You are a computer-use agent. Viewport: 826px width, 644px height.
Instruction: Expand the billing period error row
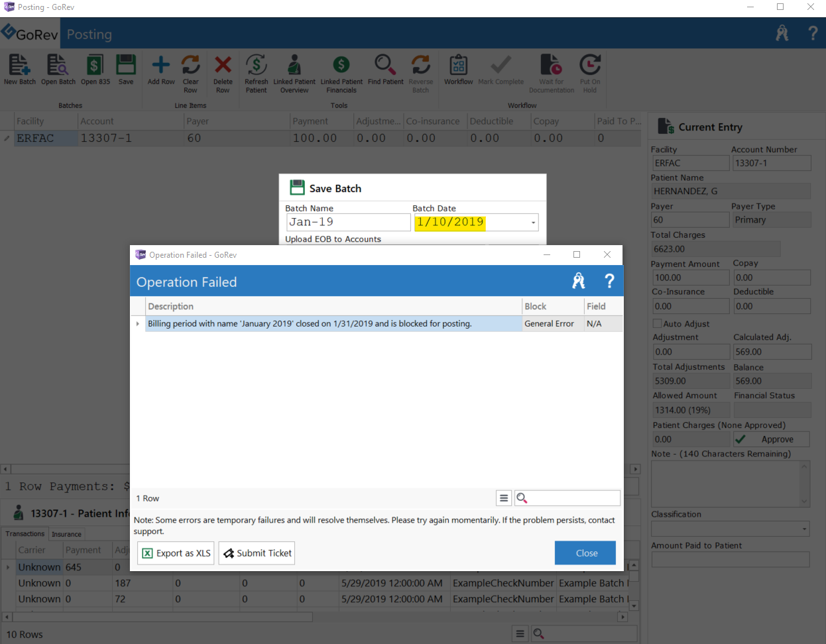coord(138,323)
